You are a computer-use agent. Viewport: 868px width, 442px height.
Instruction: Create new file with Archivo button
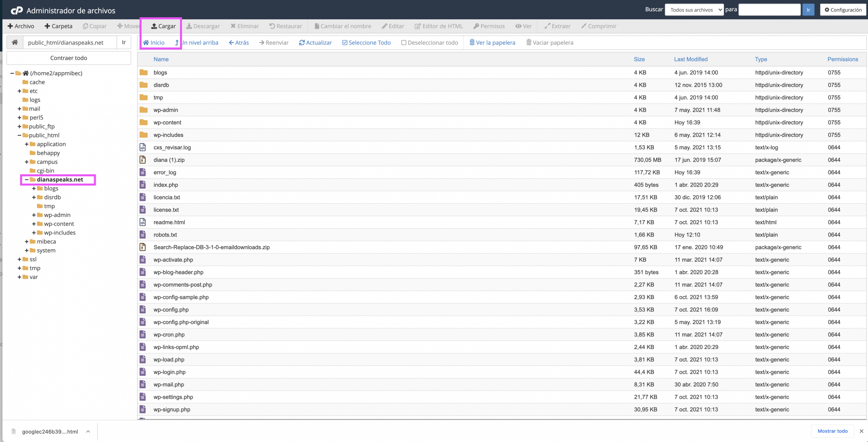[21, 26]
